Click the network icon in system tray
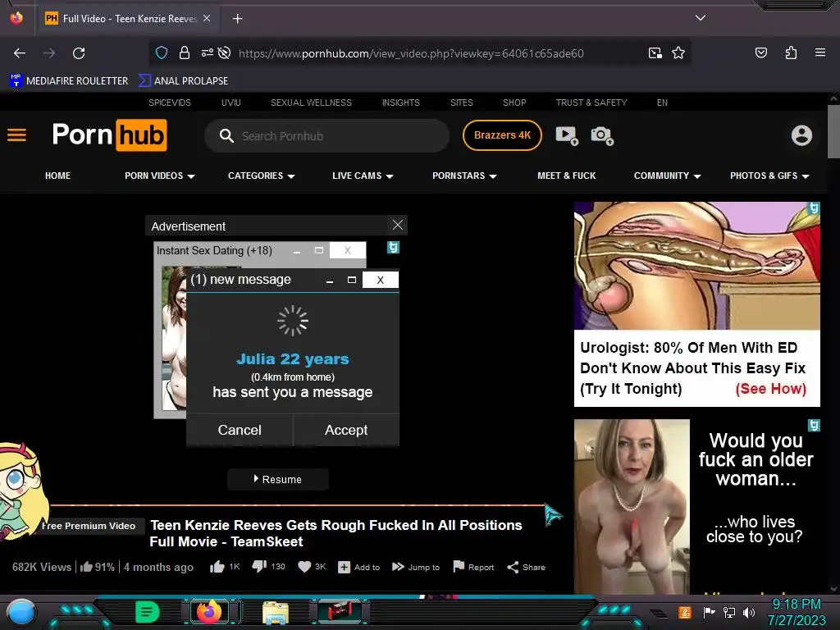The height and width of the screenshot is (630, 840). tap(729, 612)
